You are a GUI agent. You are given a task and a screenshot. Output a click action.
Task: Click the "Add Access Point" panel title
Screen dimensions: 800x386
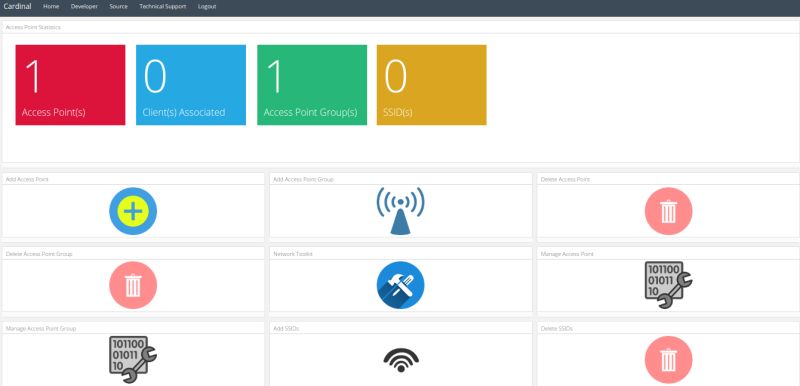(27, 179)
